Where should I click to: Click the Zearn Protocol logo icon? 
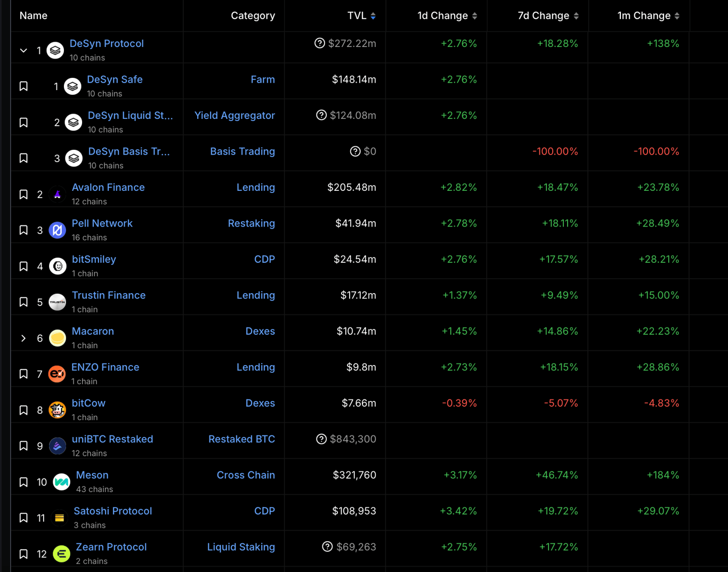tap(62, 554)
